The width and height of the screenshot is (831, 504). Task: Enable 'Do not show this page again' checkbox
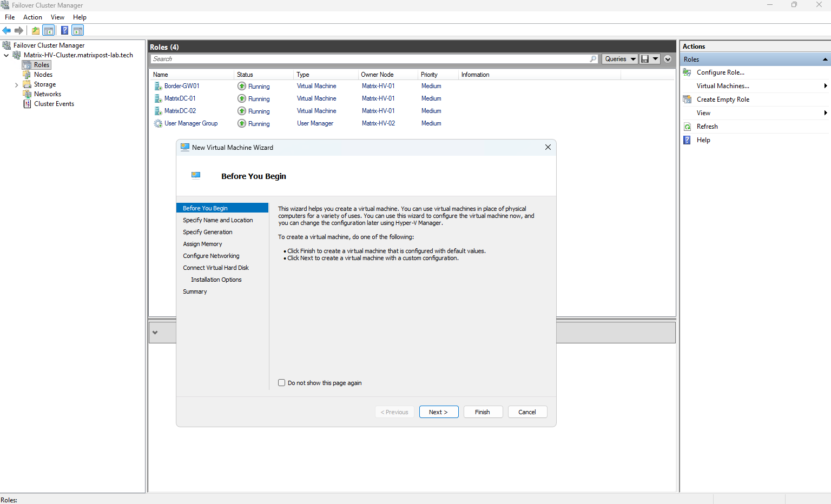click(281, 383)
